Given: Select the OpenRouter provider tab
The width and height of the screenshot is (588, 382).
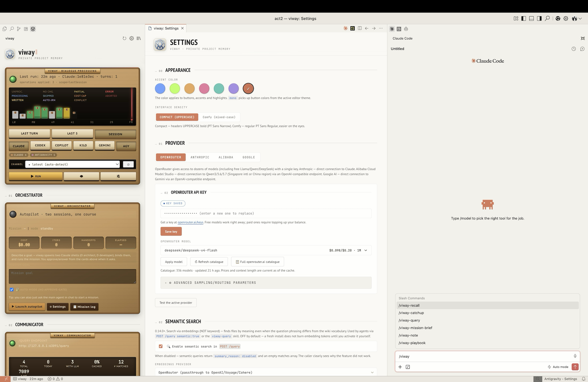Looking at the screenshot, I should [171, 157].
